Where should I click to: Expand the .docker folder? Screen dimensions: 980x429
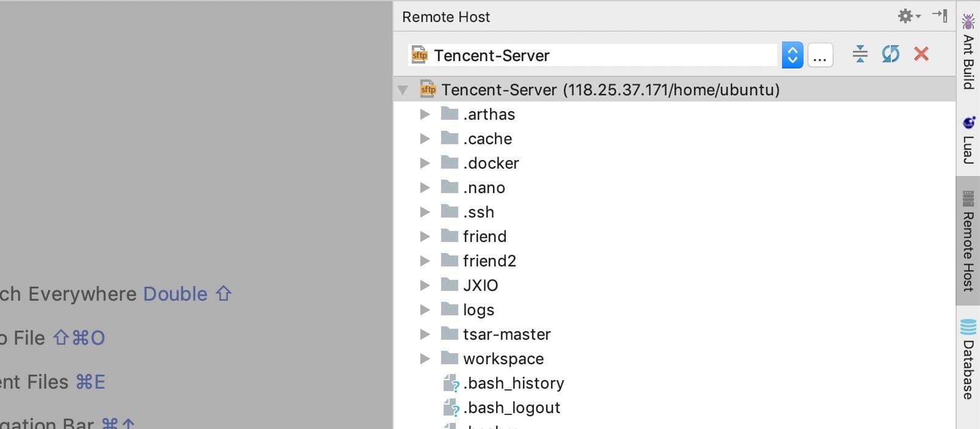(425, 163)
